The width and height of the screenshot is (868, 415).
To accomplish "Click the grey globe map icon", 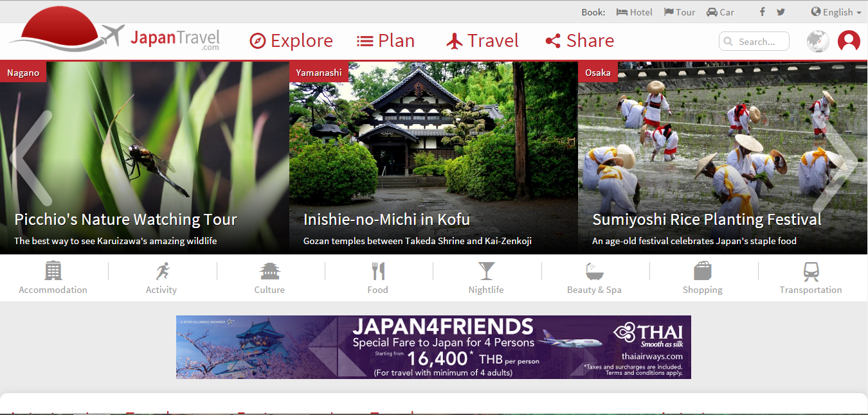I will point(818,42).
